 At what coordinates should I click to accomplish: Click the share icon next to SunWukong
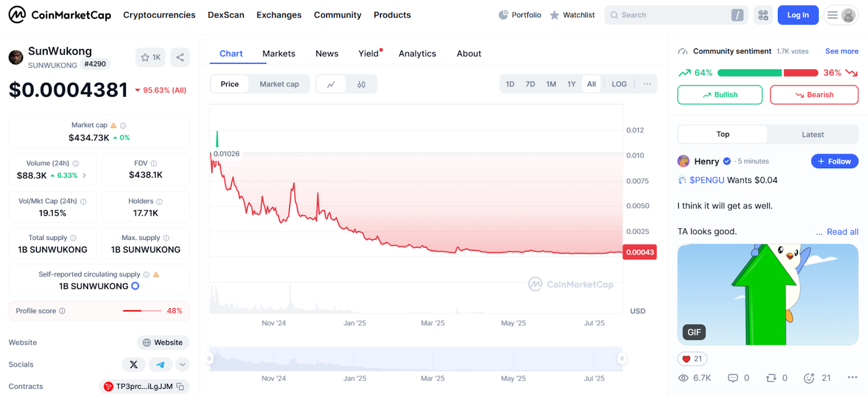(x=180, y=57)
